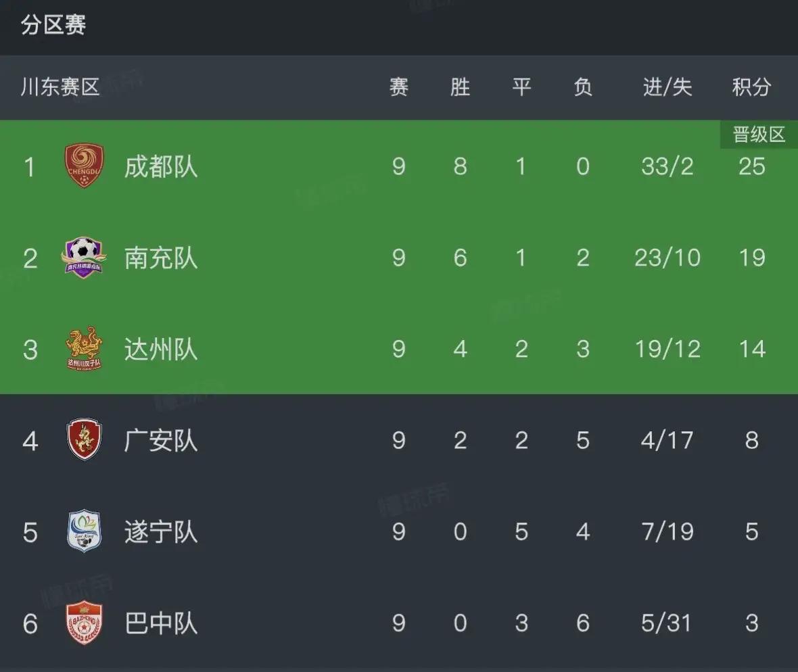Screen dimensions: 798x672
Task: Click Chengdu's 33/2 goals record
Action: click(x=667, y=166)
